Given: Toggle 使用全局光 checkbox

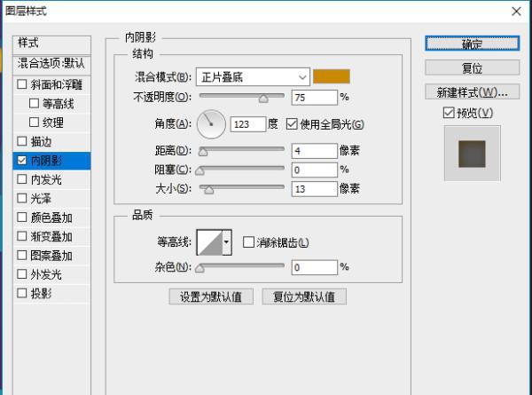Looking at the screenshot, I should (292, 124).
